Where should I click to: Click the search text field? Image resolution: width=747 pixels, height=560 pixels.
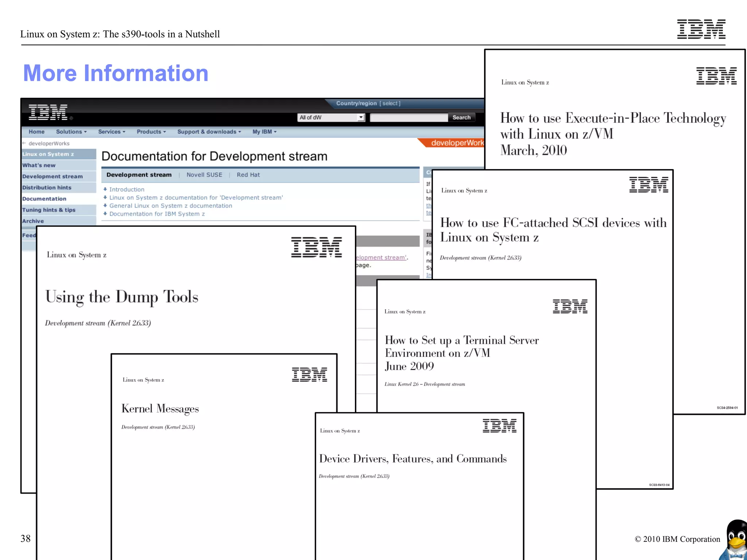[x=409, y=117]
